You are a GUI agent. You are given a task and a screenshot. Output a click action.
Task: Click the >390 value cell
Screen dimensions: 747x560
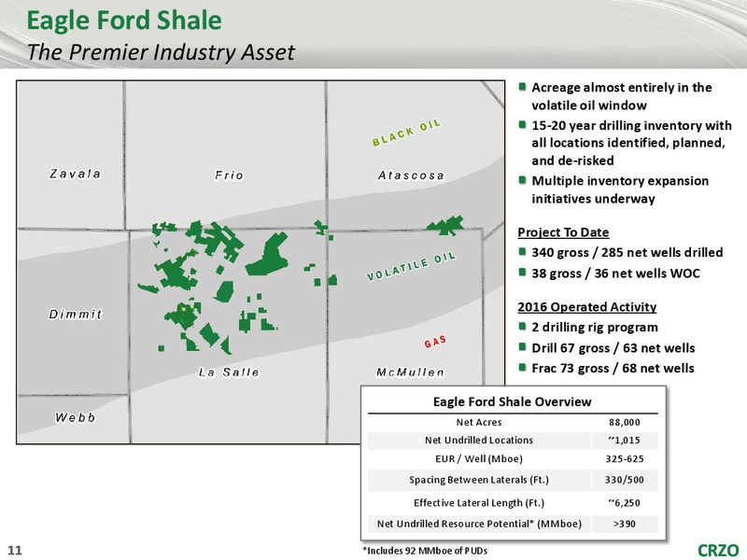point(624,524)
